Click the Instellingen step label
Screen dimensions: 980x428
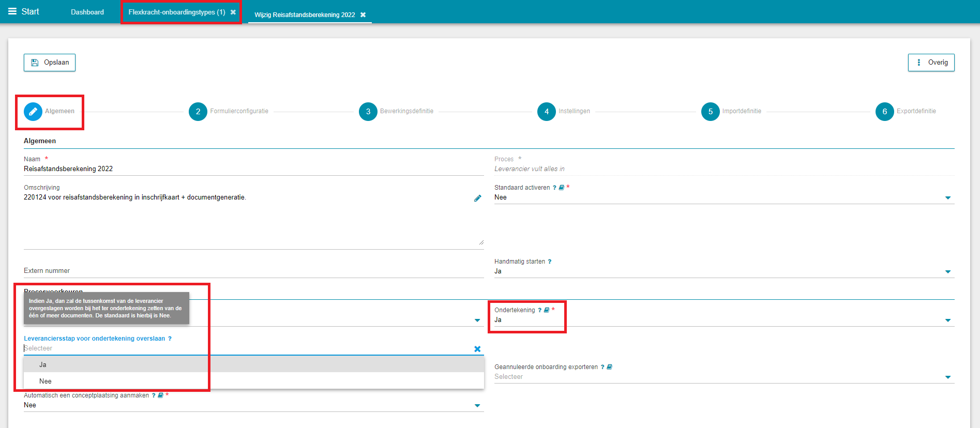point(574,111)
